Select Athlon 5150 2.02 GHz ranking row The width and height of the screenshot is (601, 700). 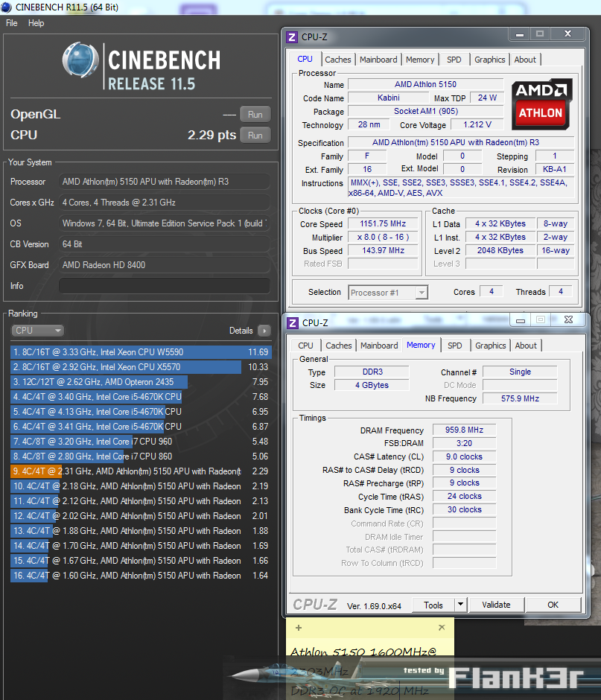141,515
